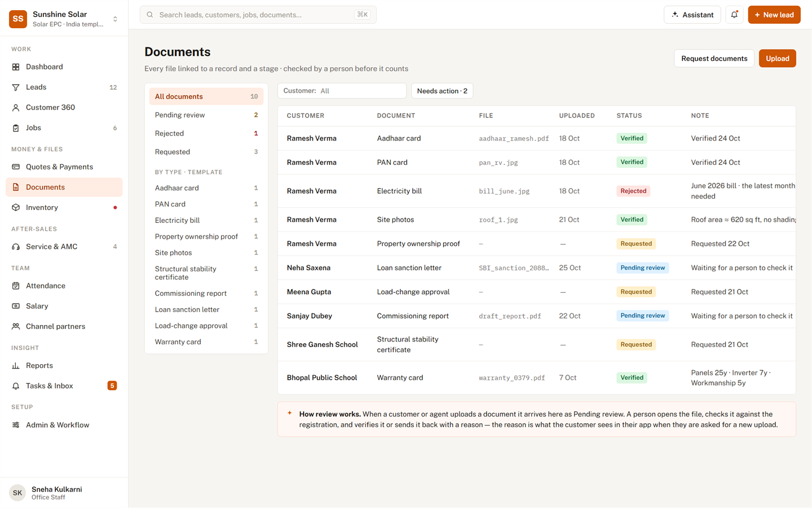Filter by Aadhaar card type

coord(206,188)
